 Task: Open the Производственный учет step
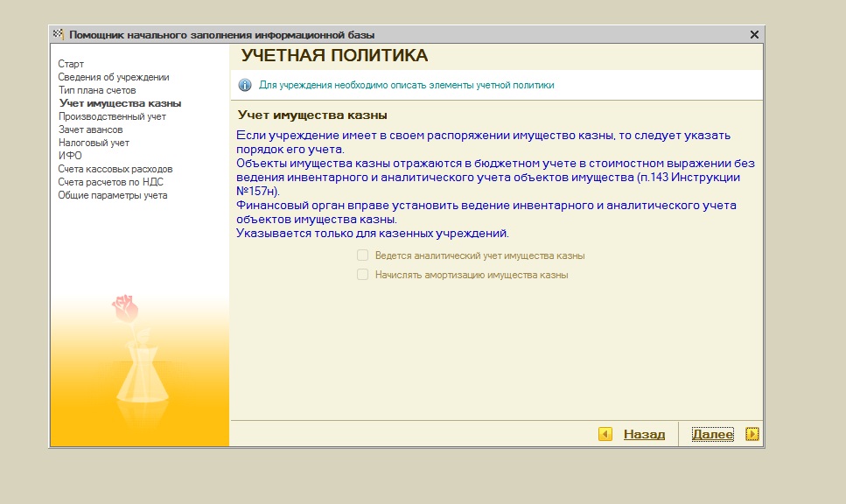tap(112, 116)
